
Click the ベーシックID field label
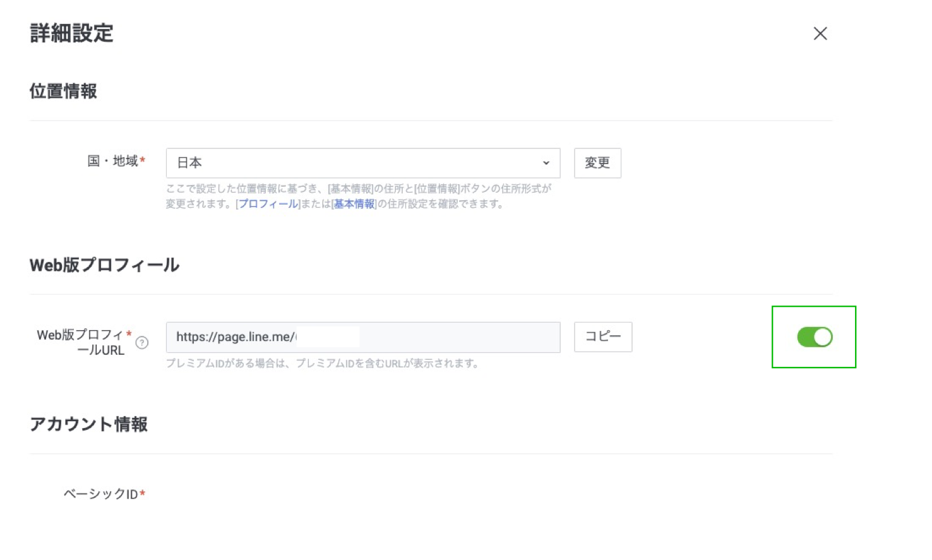[x=100, y=494]
